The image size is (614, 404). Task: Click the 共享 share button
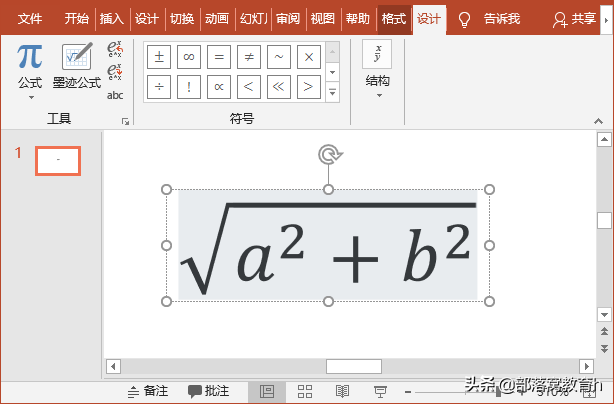click(x=574, y=19)
